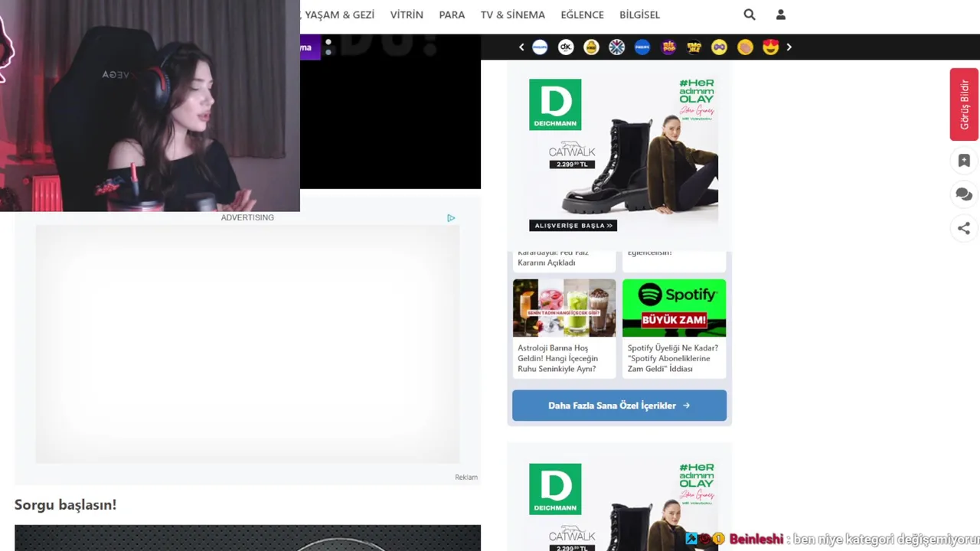Go to the previous channel icons
The width and height of the screenshot is (980, 551).
pyautogui.click(x=521, y=47)
